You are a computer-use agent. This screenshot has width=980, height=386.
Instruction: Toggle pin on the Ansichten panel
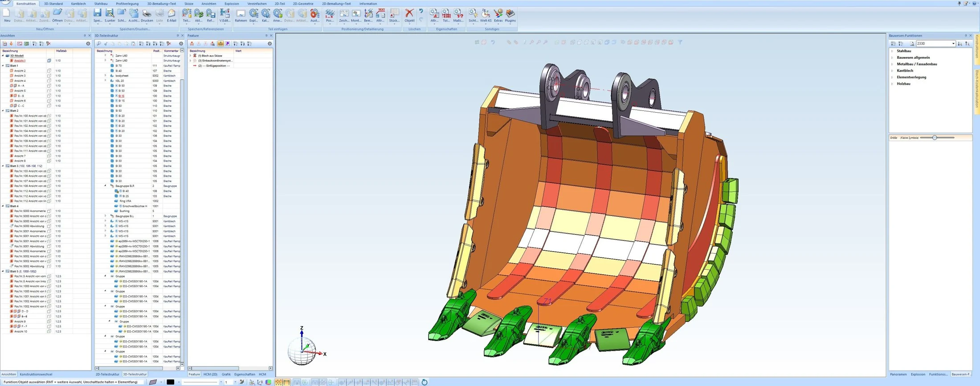click(x=85, y=36)
